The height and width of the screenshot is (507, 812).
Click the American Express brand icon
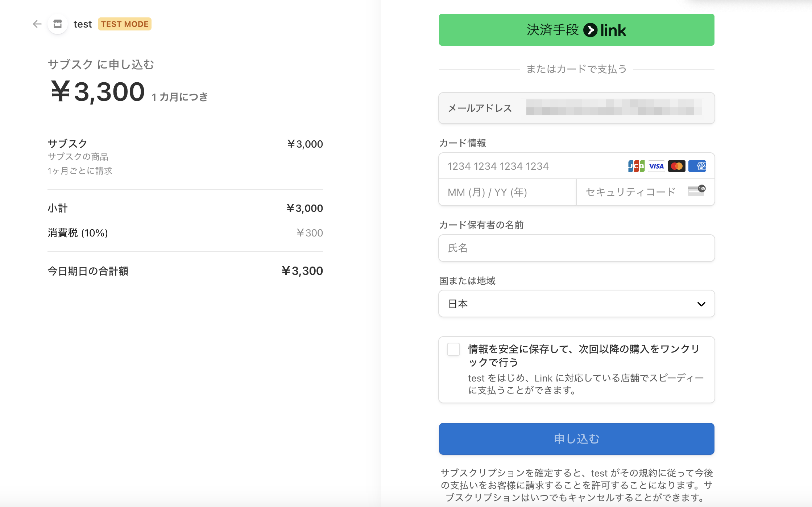(x=697, y=166)
